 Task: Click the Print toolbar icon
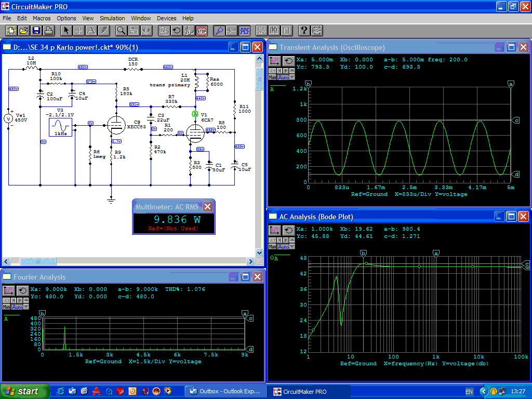[x=48, y=31]
